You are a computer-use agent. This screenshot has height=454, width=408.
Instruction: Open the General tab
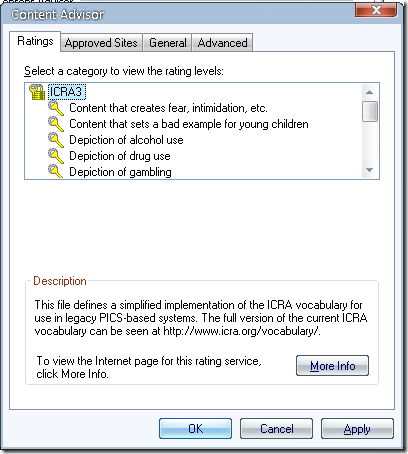(168, 43)
